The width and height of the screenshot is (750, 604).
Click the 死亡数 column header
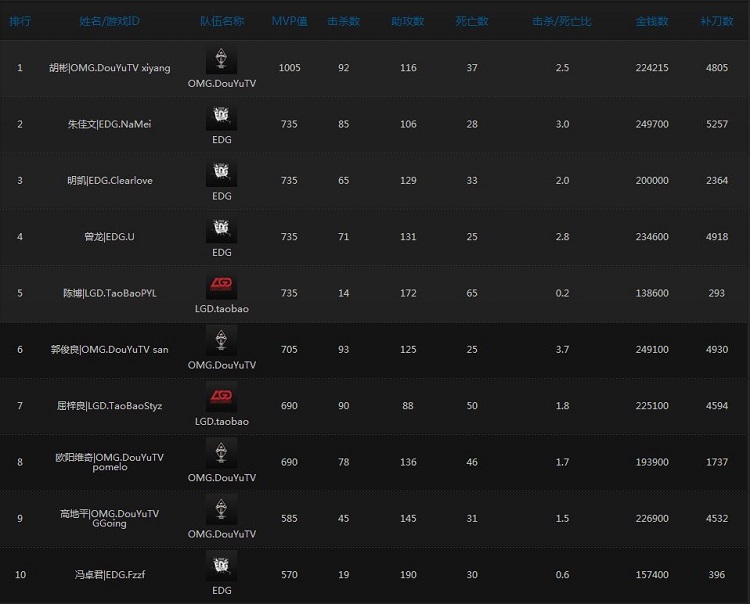[x=471, y=21]
